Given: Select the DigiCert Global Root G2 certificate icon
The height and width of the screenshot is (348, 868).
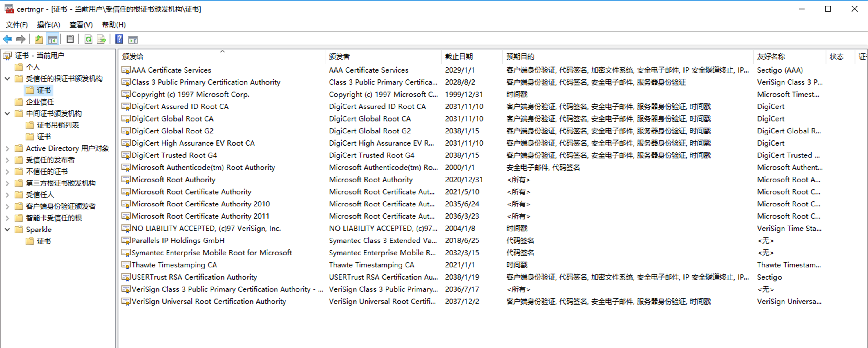Looking at the screenshot, I should 126,131.
